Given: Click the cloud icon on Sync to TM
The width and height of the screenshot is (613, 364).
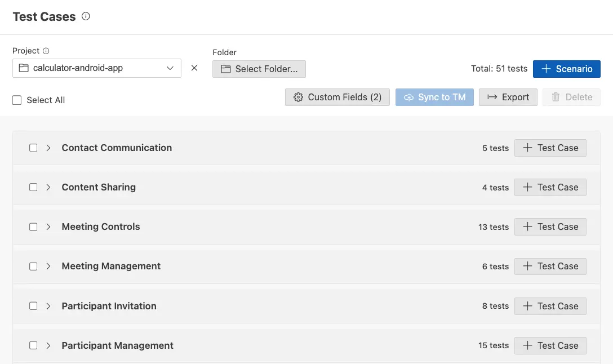Looking at the screenshot, I should tap(408, 97).
